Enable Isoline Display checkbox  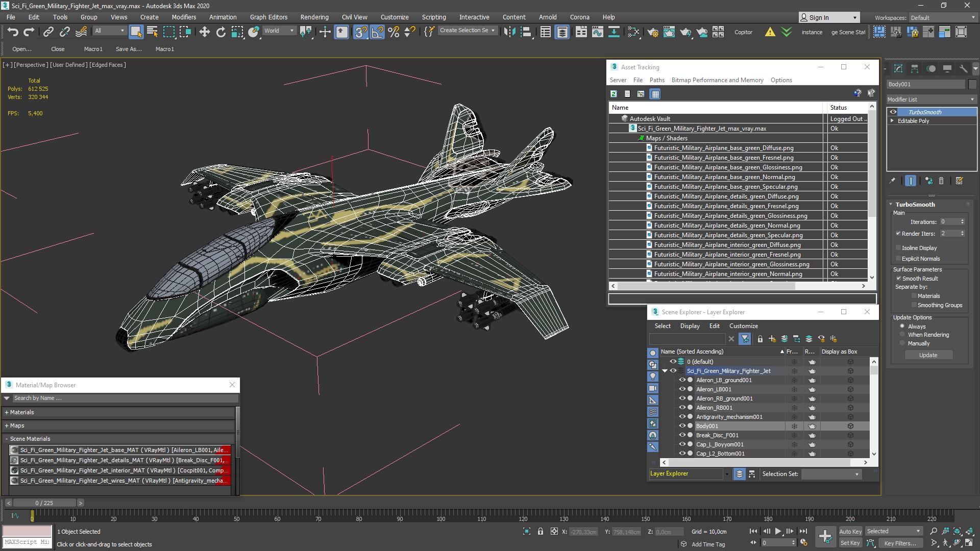click(898, 248)
